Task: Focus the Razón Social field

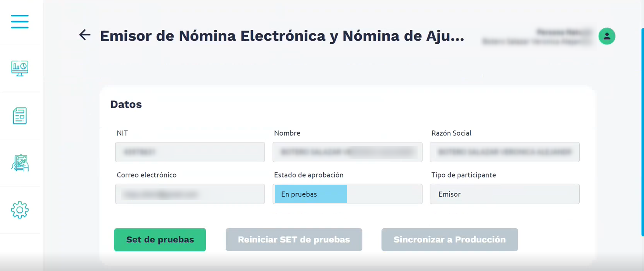Action: point(504,152)
